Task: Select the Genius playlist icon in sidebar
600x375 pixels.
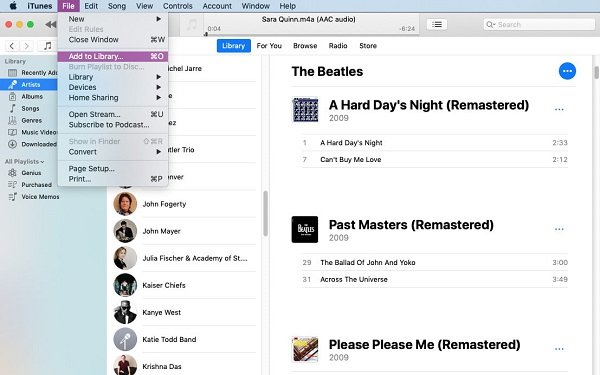Action: click(x=12, y=173)
